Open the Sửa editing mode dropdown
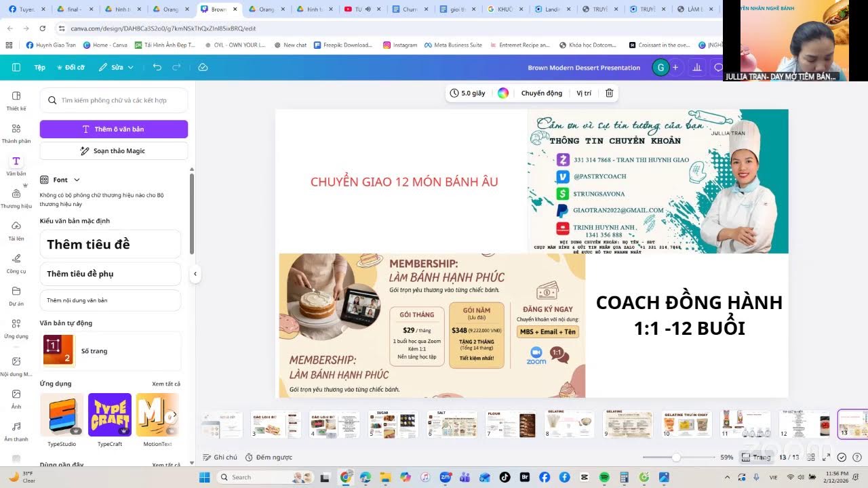The image size is (868, 488). (116, 67)
